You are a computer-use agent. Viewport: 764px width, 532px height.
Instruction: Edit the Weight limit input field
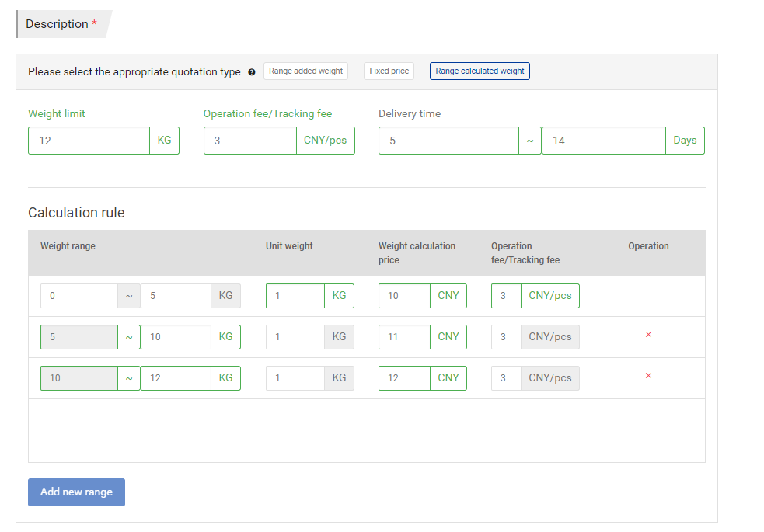coord(89,141)
